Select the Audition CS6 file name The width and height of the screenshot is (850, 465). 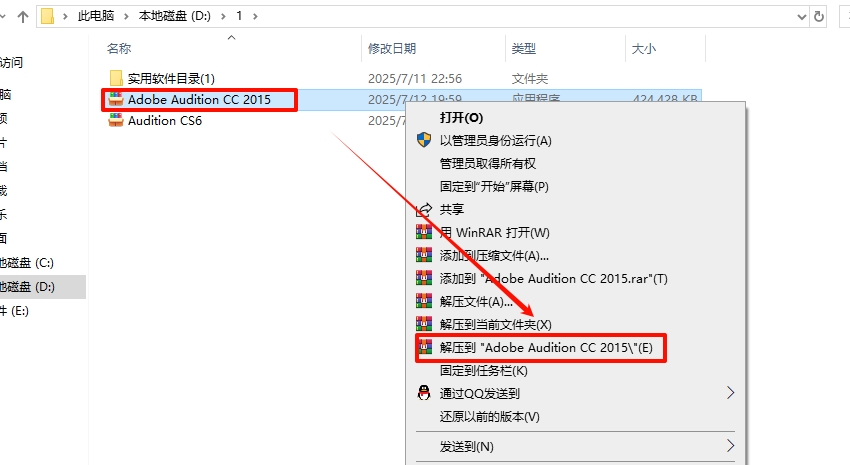pyautogui.click(x=165, y=120)
